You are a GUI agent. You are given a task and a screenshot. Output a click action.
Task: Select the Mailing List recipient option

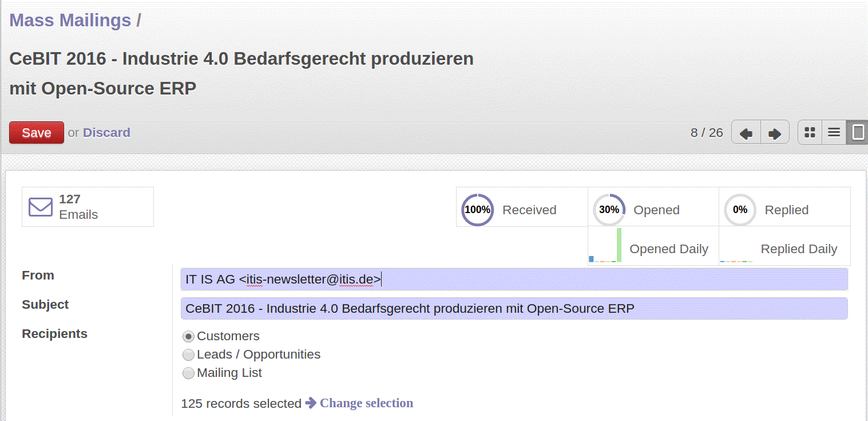pos(188,373)
